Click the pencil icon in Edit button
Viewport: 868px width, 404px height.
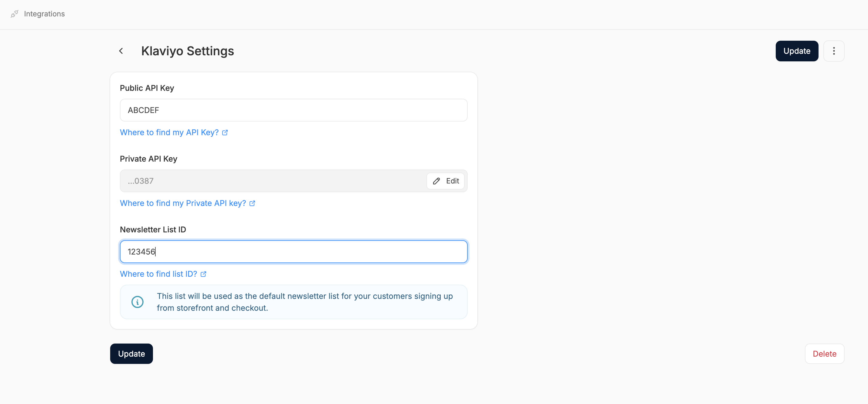click(x=436, y=181)
